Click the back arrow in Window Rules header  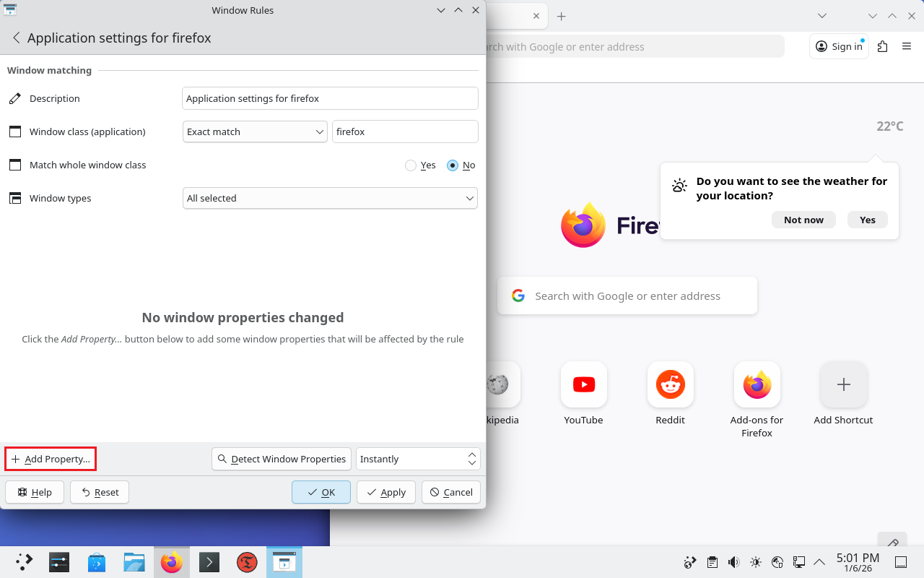16,38
